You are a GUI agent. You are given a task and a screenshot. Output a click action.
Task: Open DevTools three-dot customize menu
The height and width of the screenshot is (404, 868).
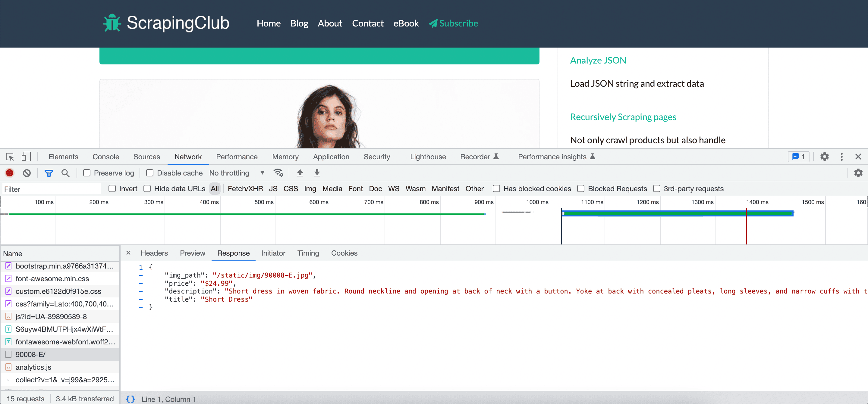[841, 157]
